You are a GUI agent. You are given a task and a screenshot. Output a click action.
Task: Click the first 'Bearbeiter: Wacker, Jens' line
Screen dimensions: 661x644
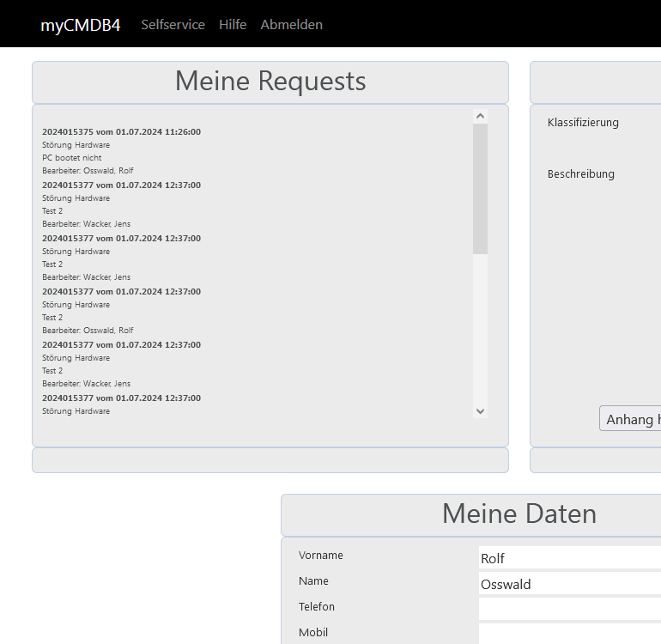(x=86, y=224)
